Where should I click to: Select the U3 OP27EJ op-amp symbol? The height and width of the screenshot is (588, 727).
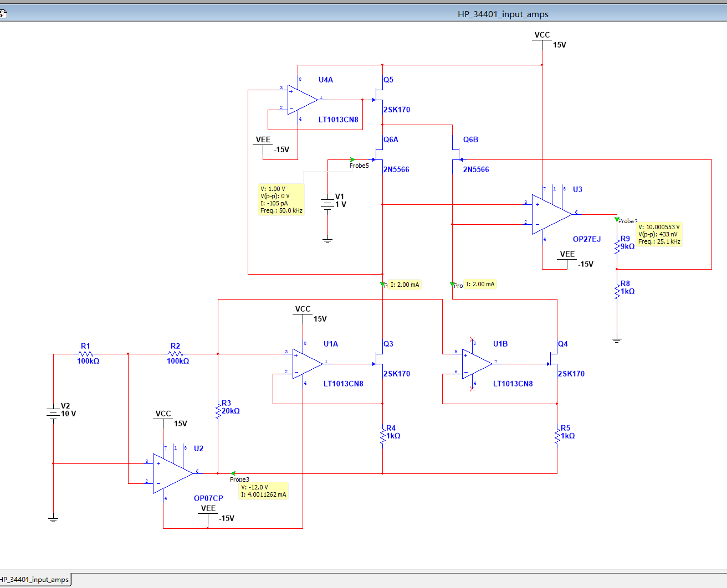[x=551, y=214]
